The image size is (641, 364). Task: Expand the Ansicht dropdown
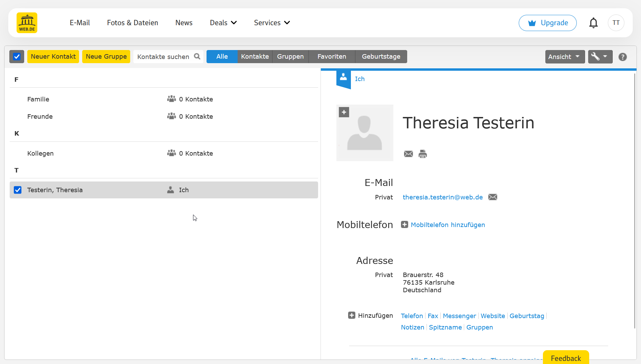[564, 57]
